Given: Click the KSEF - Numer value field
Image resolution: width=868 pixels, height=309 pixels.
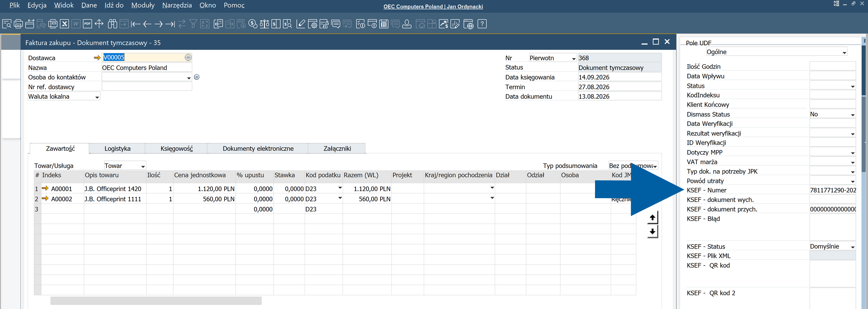Looking at the screenshot, I should (x=832, y=190).
